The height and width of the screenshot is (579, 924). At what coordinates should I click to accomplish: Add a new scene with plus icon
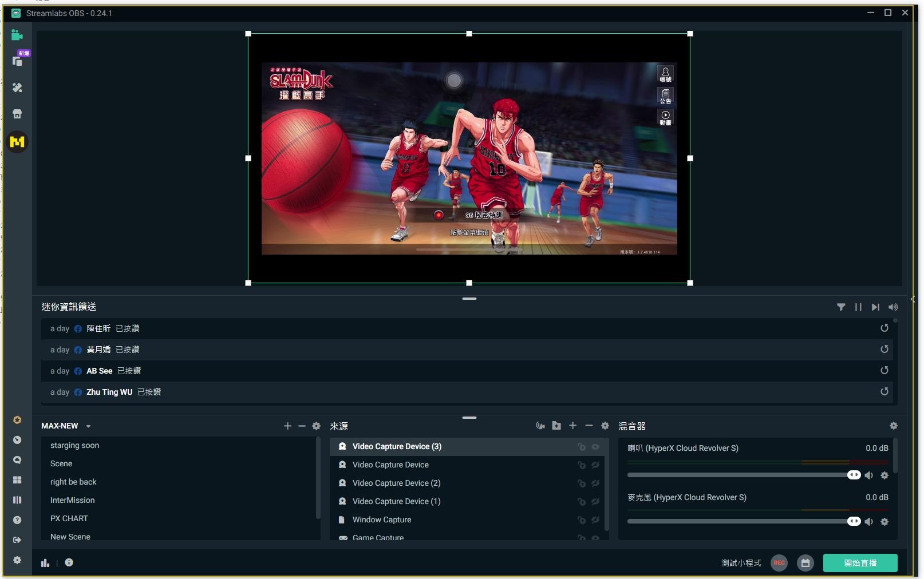pos(287,426)
